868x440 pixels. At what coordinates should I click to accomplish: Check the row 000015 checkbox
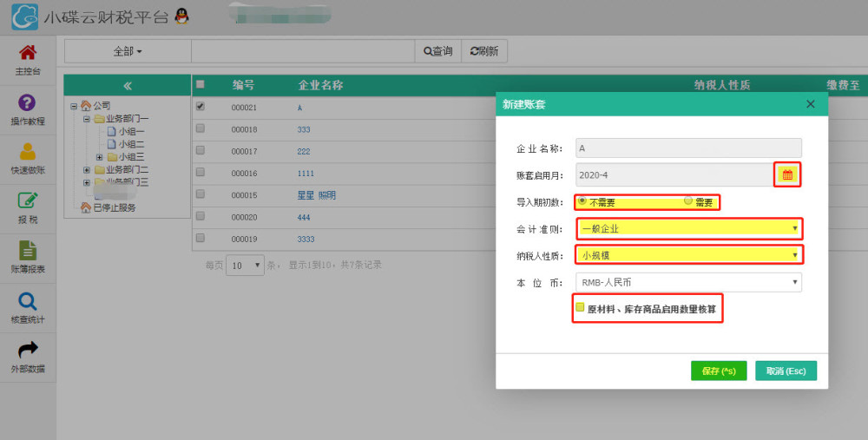[201, 194]
